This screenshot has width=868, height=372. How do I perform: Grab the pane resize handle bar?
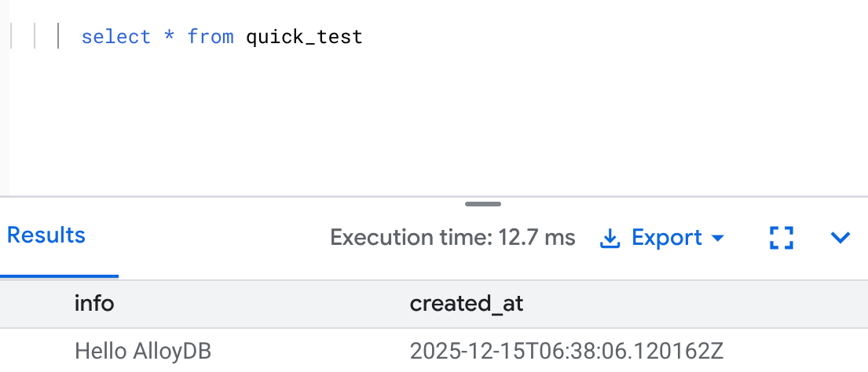482,204
